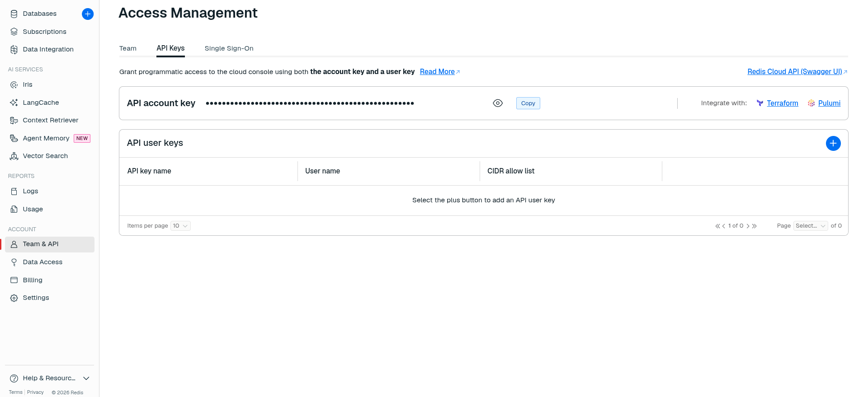Open the Subscriptions stack icon
This screenshot has height=397, width=868.
(x=14, y=32)
